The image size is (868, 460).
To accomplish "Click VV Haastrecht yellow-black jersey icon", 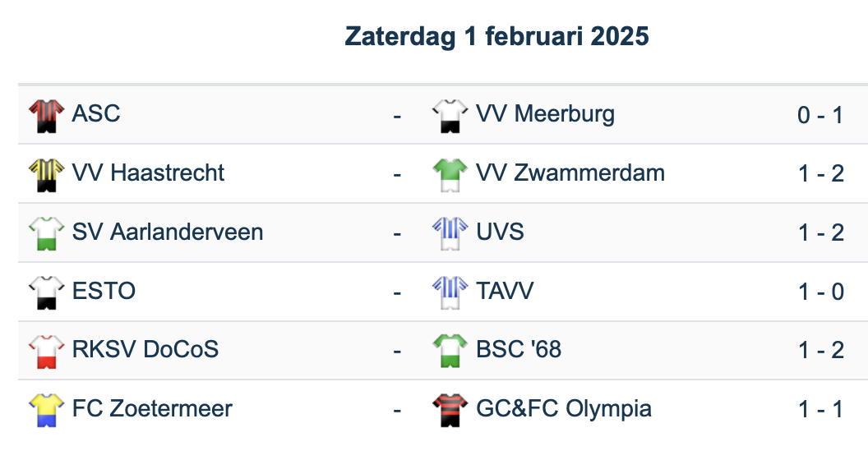I will pos(46,174).
